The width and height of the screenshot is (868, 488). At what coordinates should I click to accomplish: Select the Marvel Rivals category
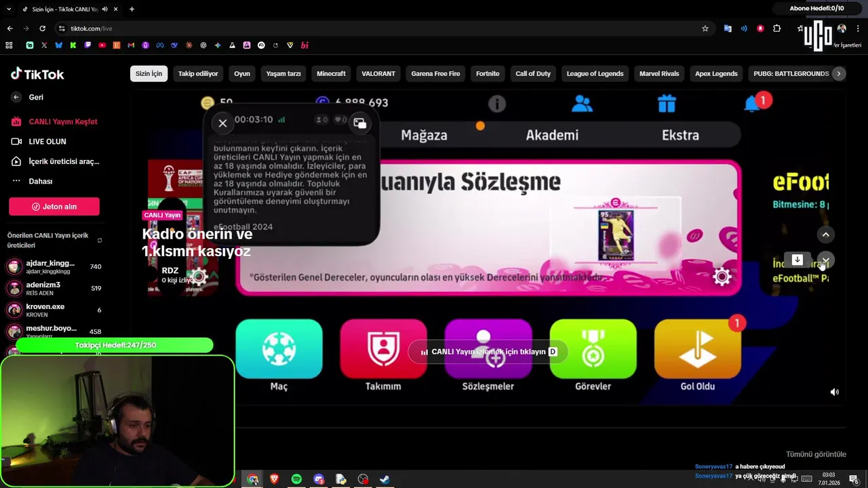click(659, 73)
